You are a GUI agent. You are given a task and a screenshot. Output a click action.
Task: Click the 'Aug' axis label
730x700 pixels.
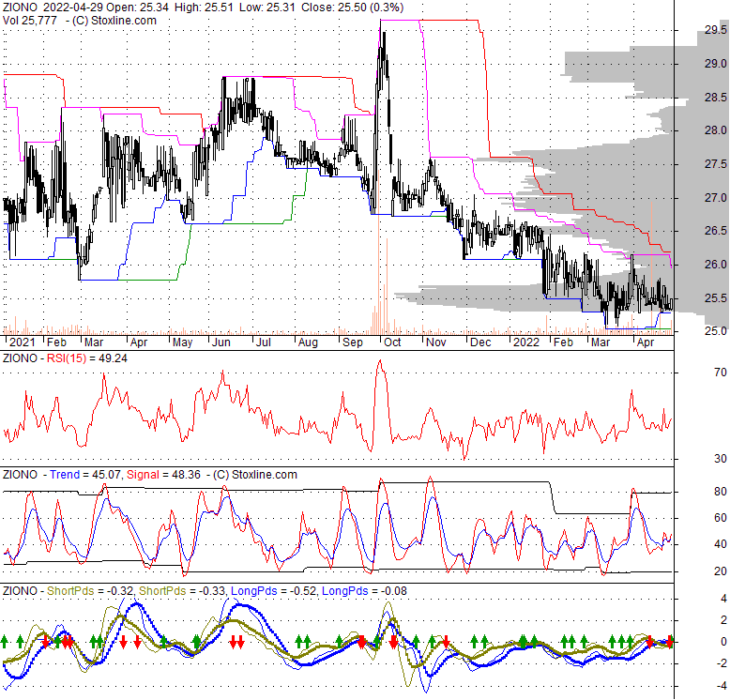pos(308,342)
